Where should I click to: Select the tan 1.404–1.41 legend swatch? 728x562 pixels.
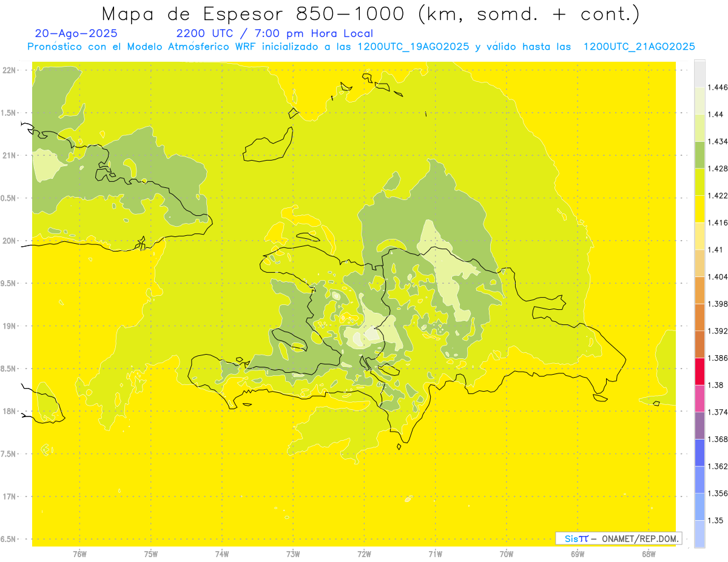[x=699, y=263]
